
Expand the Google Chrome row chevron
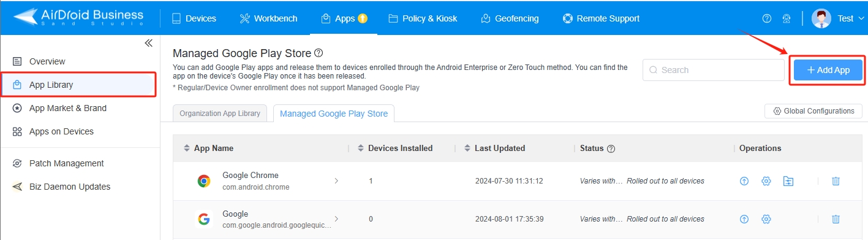click(336, 181)
